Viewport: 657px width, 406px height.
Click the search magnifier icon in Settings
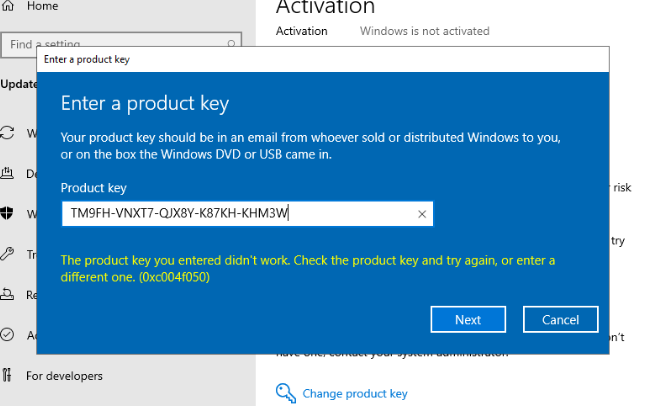tap(231, 44)
